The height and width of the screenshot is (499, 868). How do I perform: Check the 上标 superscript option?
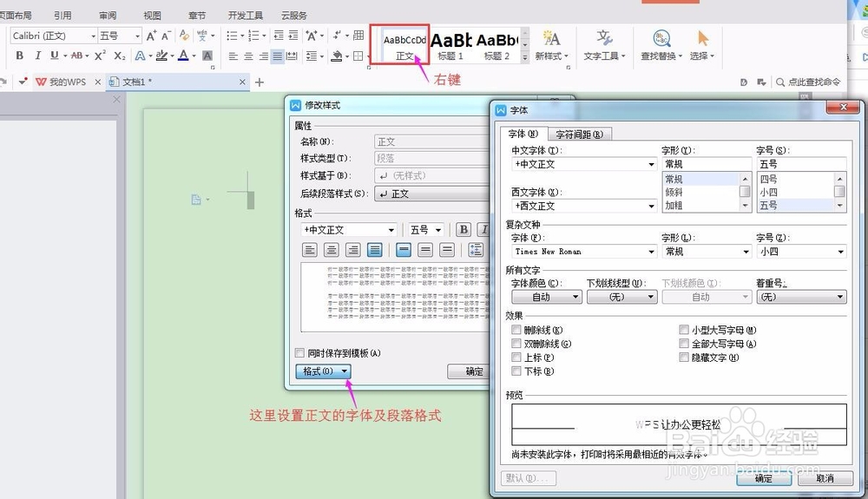516,358
